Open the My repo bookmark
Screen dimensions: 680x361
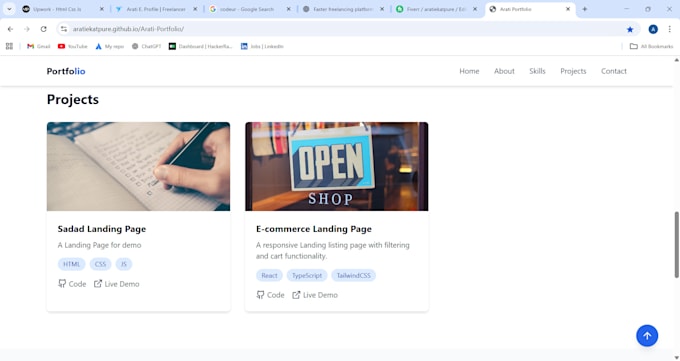[110, 46]
